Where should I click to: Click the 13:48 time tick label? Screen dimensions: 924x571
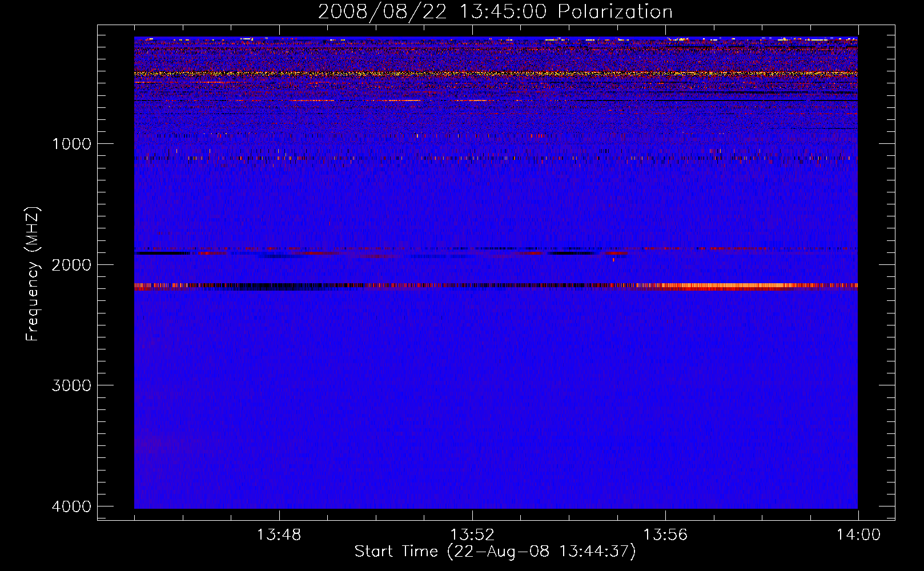[279, 535]
